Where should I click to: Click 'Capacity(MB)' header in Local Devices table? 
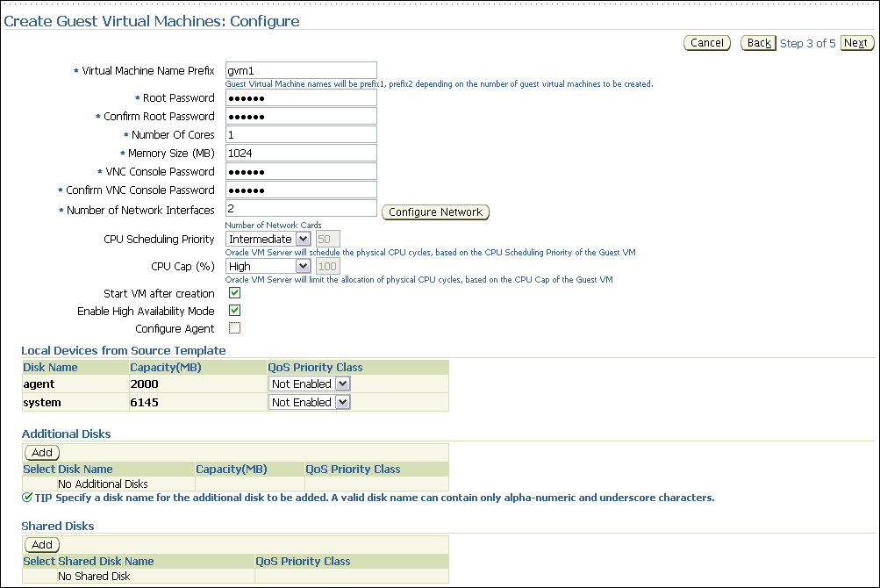(166, 368)
